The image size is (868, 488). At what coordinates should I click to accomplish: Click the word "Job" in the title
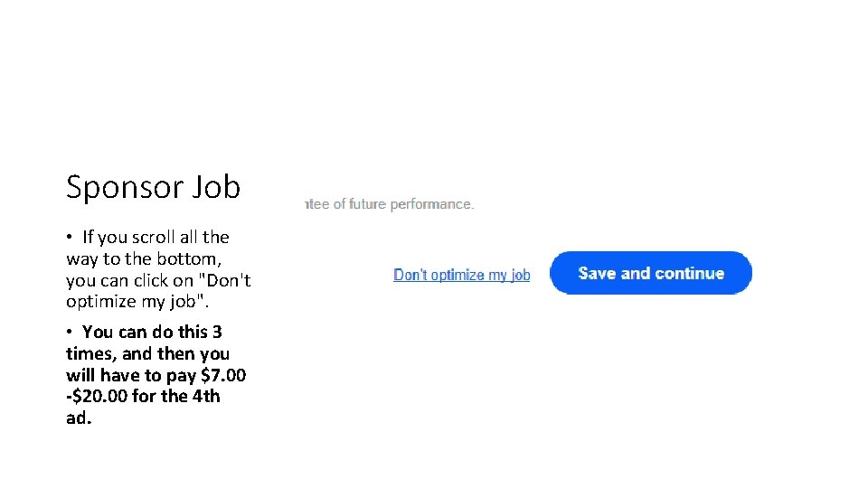(217, 188)
